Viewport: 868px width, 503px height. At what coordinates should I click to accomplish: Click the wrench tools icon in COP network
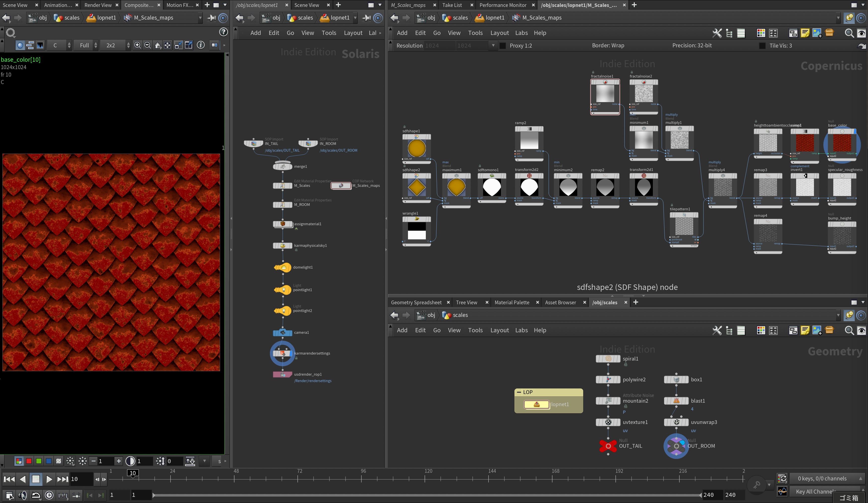coord(717,33)
